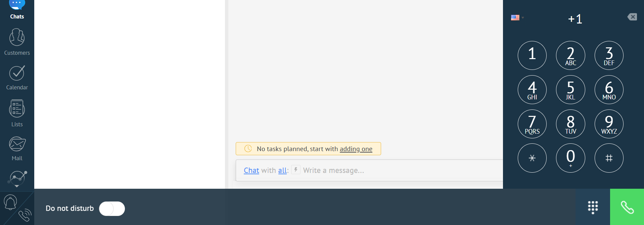Click the "all" recipients link
The height and width of the screenshot is (225, 644).
[x=282, y=170]
